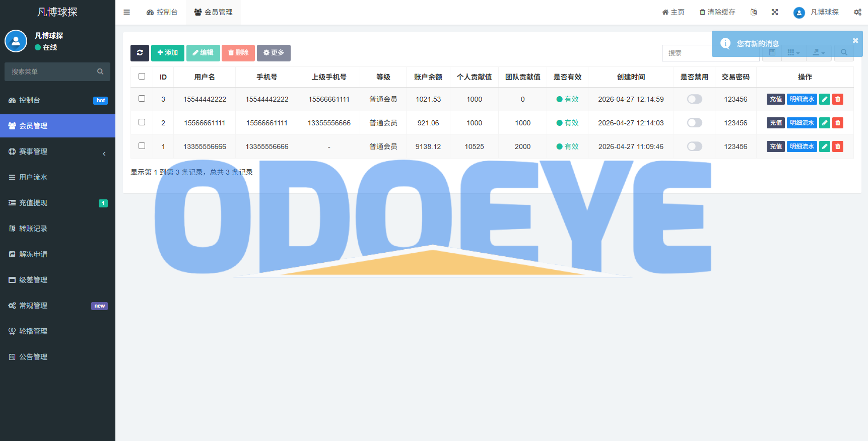Open 用户流水 in the sidebar

coord(57,177)
